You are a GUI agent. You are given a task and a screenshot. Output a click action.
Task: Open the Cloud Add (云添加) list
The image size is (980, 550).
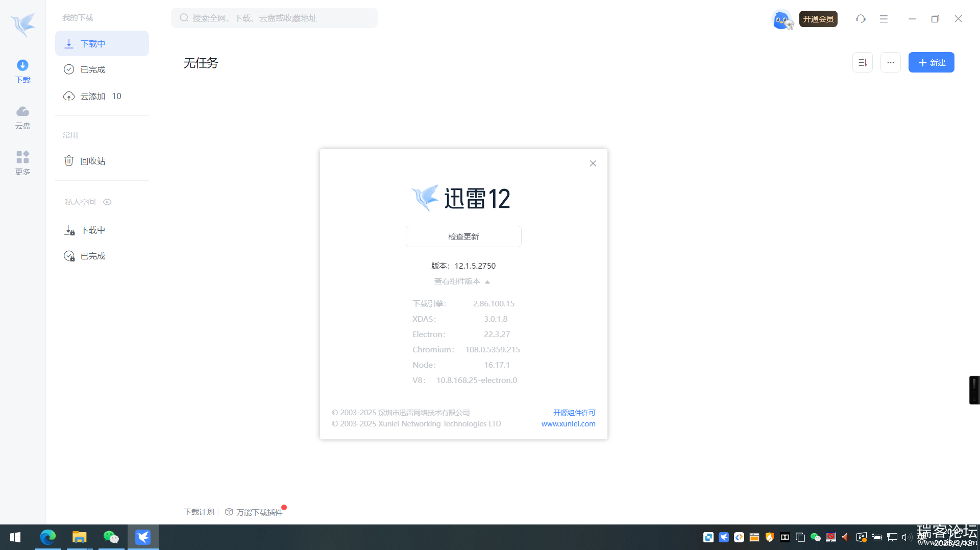(92, 96)
